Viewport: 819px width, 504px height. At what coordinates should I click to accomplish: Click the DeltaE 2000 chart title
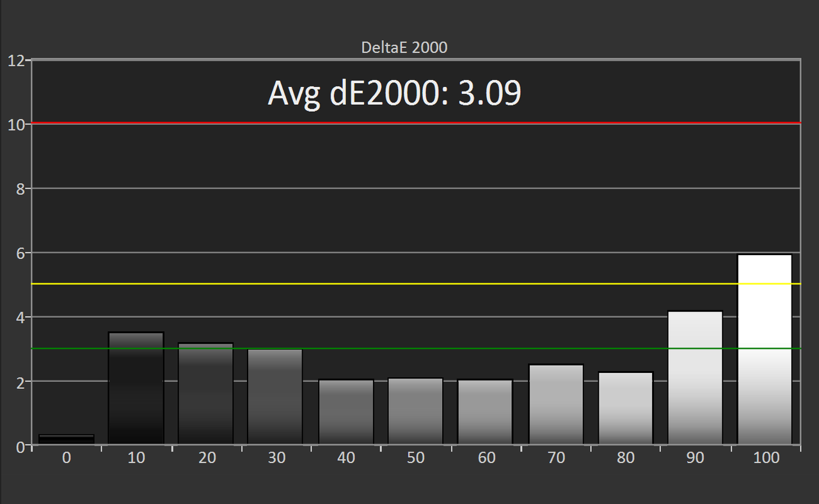pyautogui.click(x=404, y=47)
